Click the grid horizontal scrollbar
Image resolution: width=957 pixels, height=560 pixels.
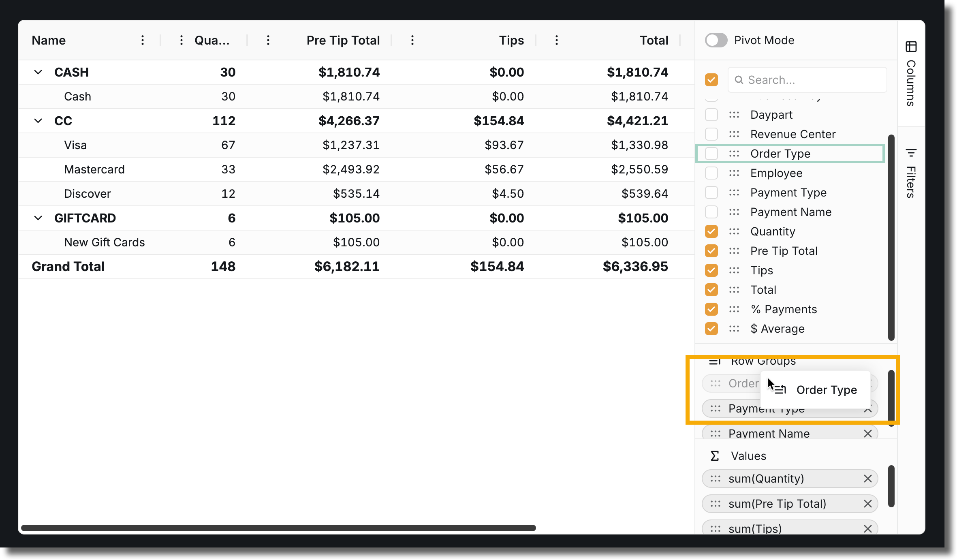(278, 528)
